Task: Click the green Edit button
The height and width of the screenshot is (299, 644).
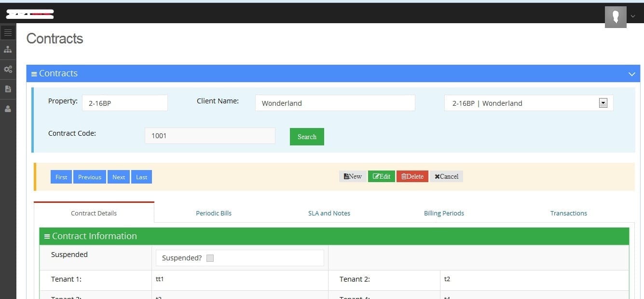Action: pyautogui.click(x=381, y=176)
